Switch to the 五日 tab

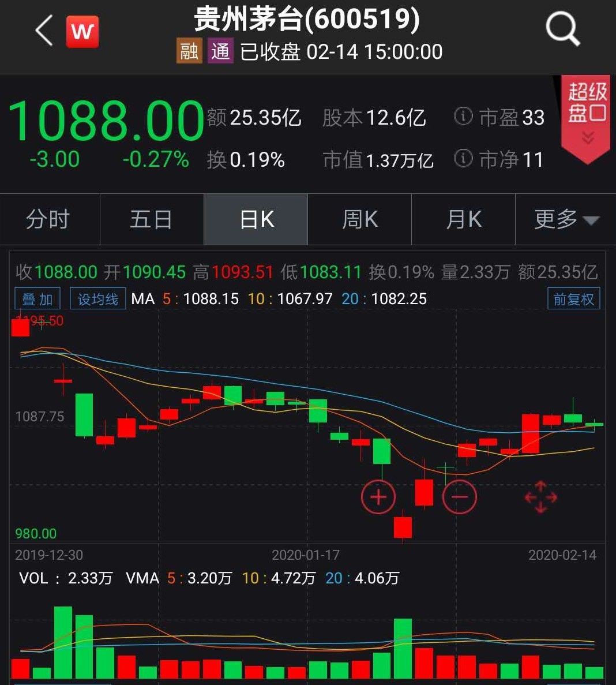click(x=152, y=219)
